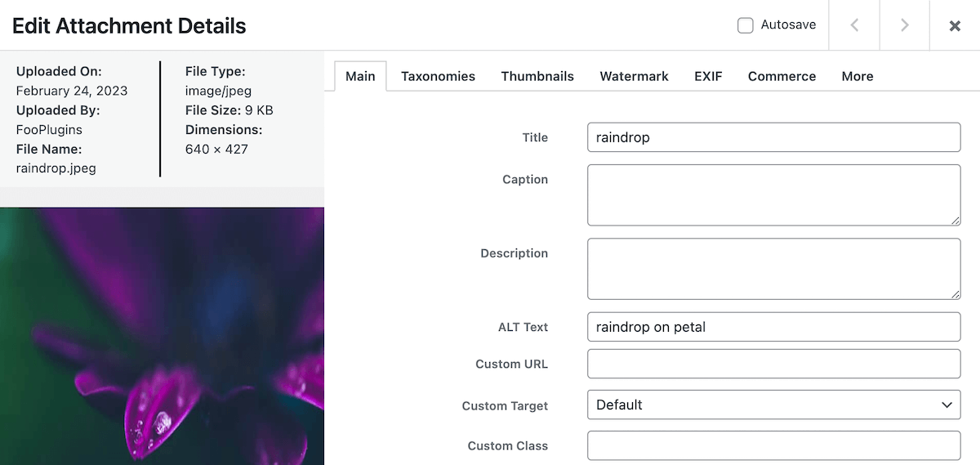This screenshot has height=465, width=980.
Task: Select the Commerce tab
Action: click(782, 76)
